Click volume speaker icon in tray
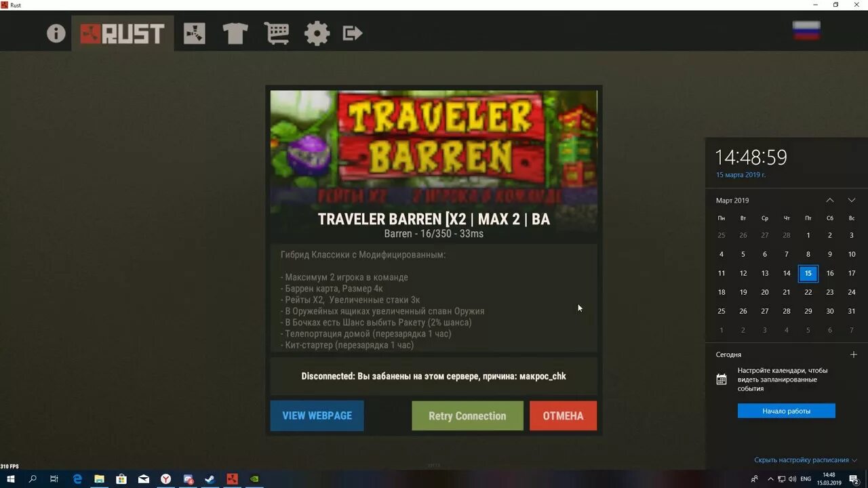 [x=792, y=479]
